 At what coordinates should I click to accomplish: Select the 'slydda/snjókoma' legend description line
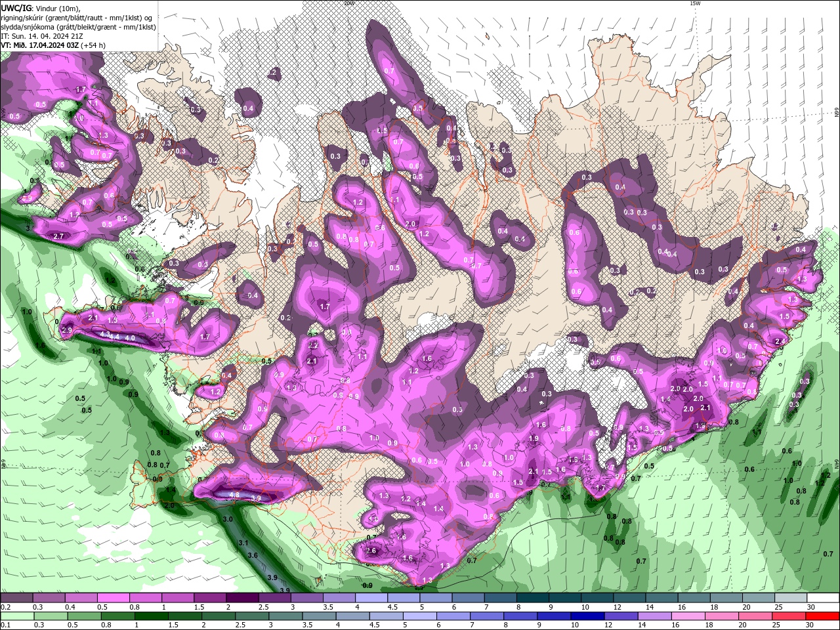coord(79,27)
